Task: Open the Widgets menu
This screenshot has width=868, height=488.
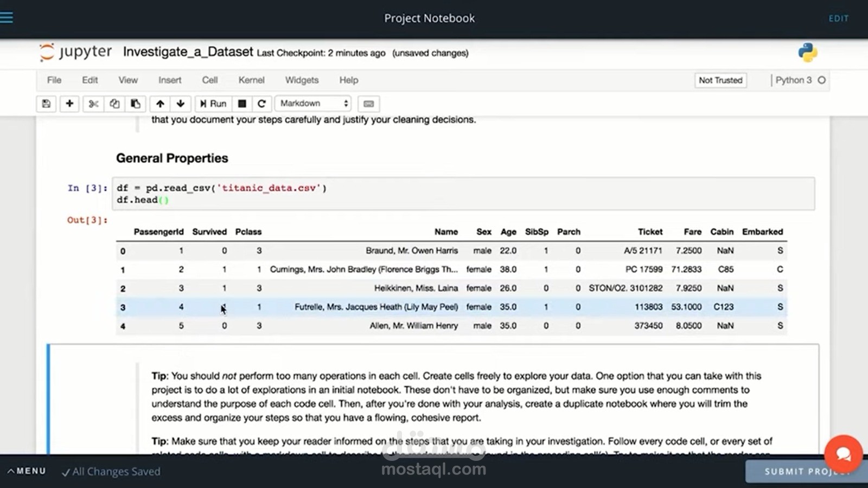Action: pyautogui.click(x=302, y=80)
